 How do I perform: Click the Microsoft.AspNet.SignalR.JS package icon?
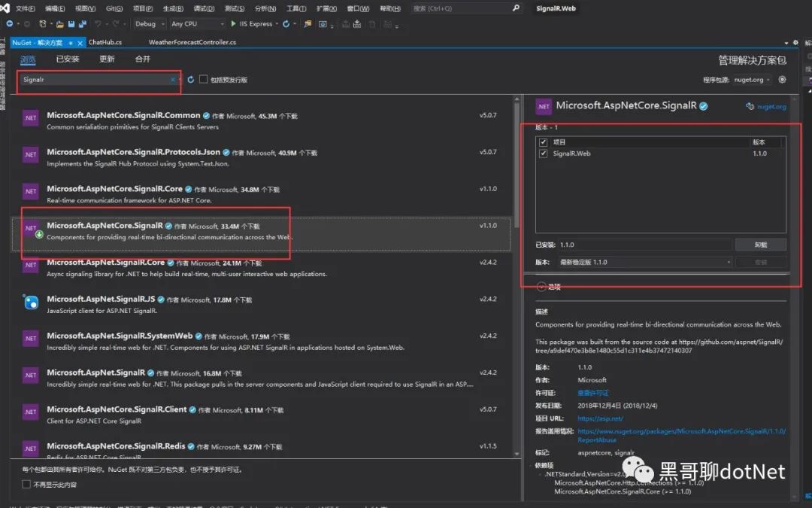tap(31, 302)
